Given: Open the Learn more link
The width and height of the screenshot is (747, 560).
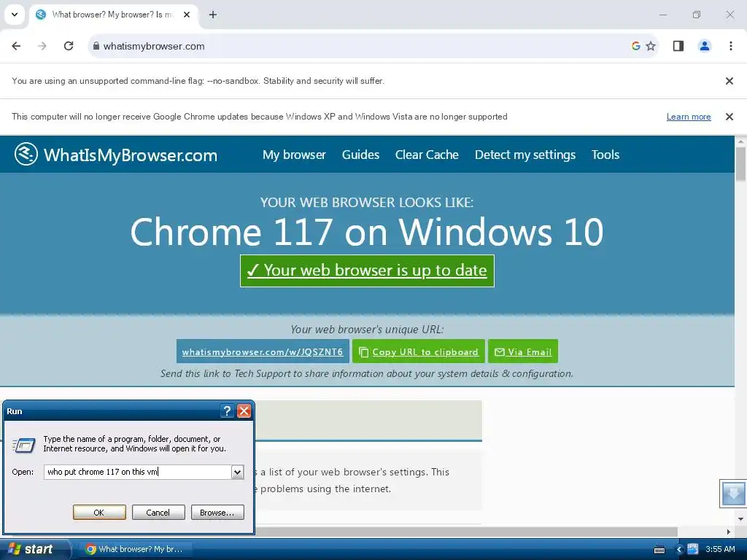Looking at the screenshot, I should coord(689,117).
